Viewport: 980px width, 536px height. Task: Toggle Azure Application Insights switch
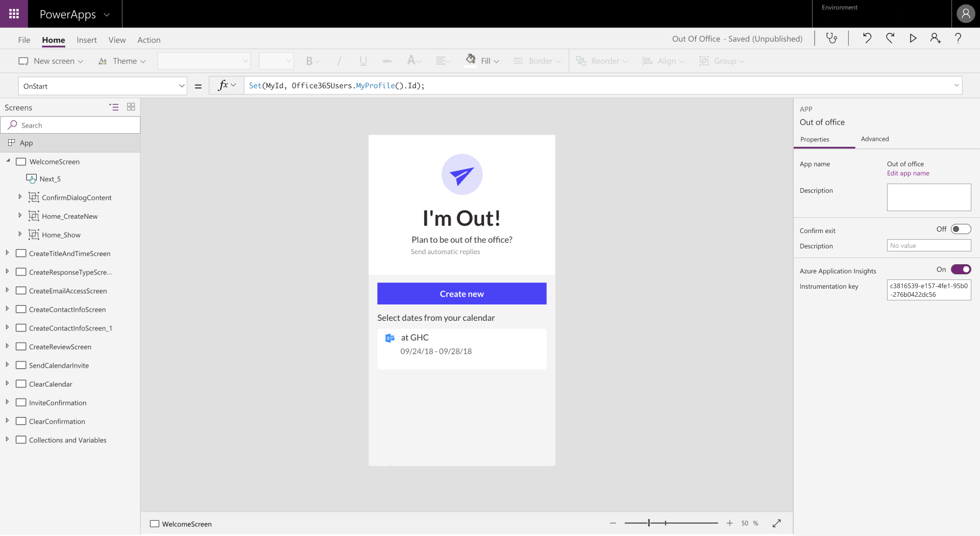(x=961, y=270)
